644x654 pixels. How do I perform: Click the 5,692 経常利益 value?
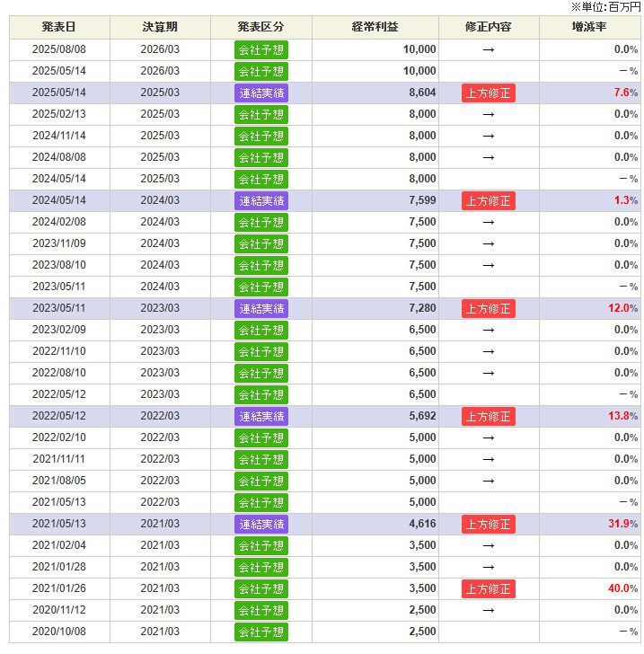tap(422, 416)
